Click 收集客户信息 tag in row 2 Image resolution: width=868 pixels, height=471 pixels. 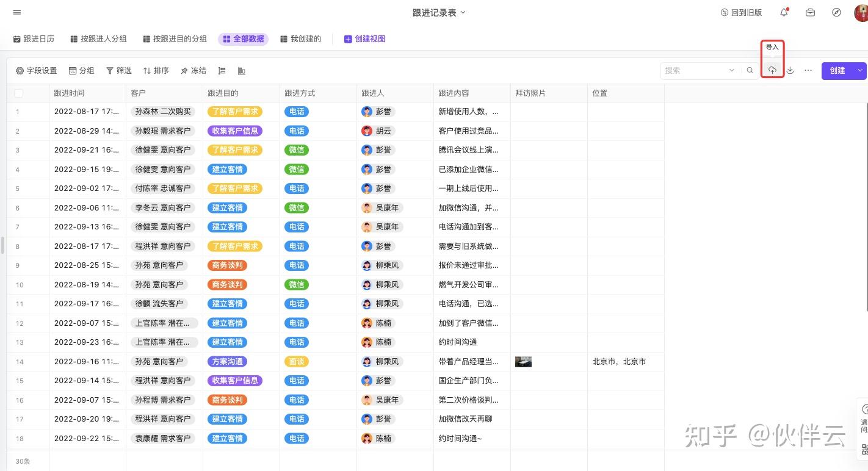(235, 131)
